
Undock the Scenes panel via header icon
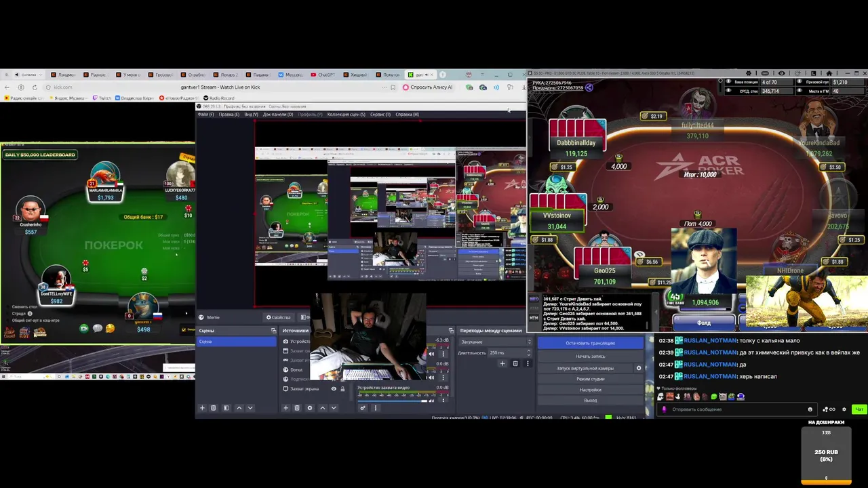pos(273,331)
